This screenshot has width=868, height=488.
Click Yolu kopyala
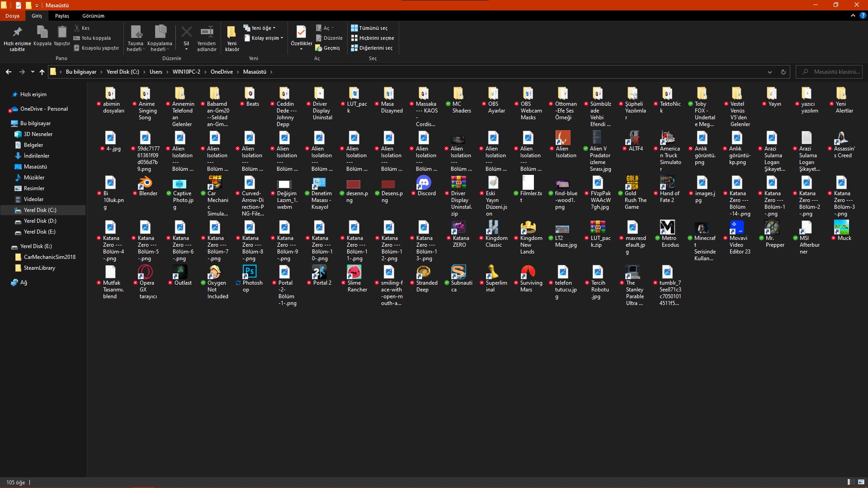pyautogui.click(x=92, y=38)
